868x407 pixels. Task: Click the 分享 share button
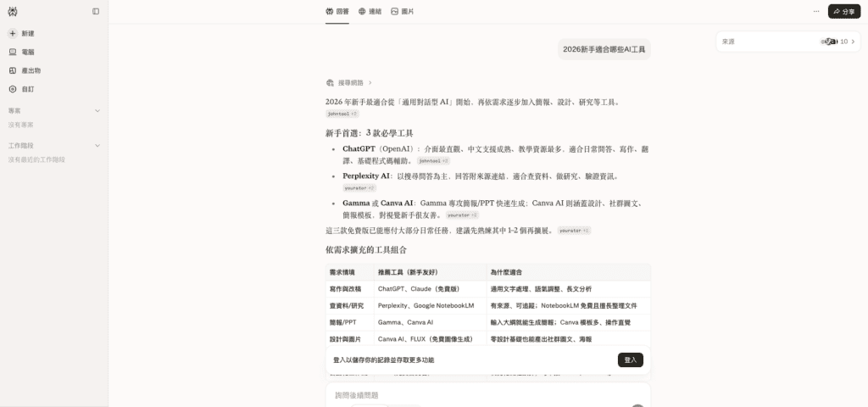click(x=844, y=11)
